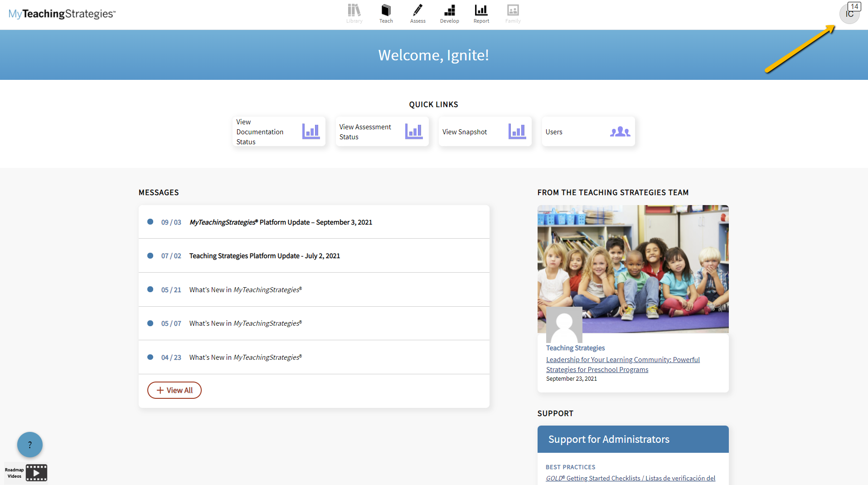The height and width of the screenshot is (485, 868).
Task: Open the July 2, 2021 Platform Update message
Action: point(264,256)
